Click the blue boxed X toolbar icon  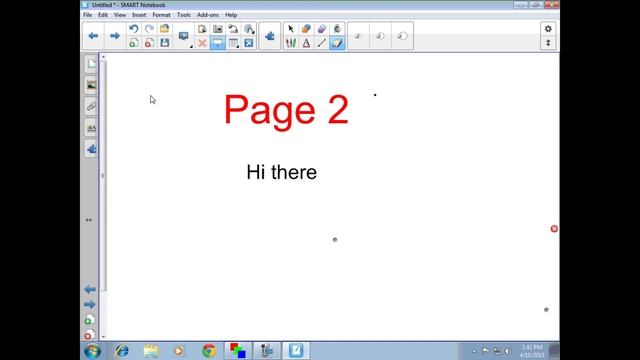tap(249, 43)
